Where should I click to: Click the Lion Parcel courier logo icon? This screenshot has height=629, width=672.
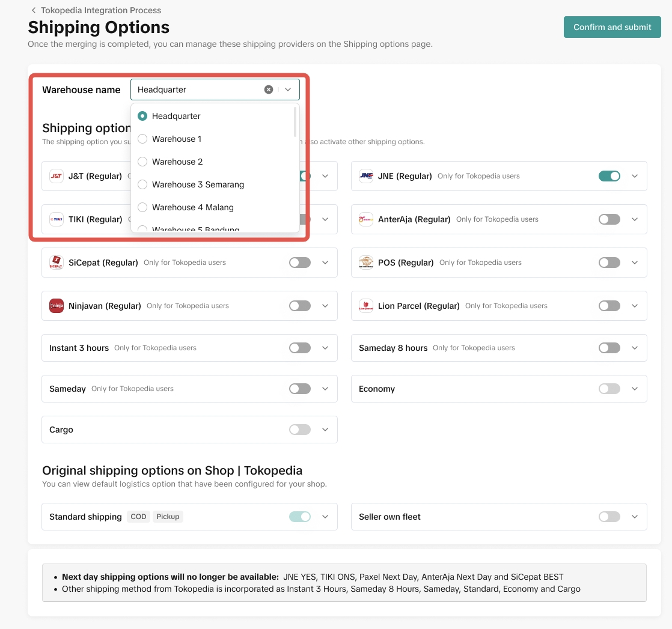tap(366, 306)
